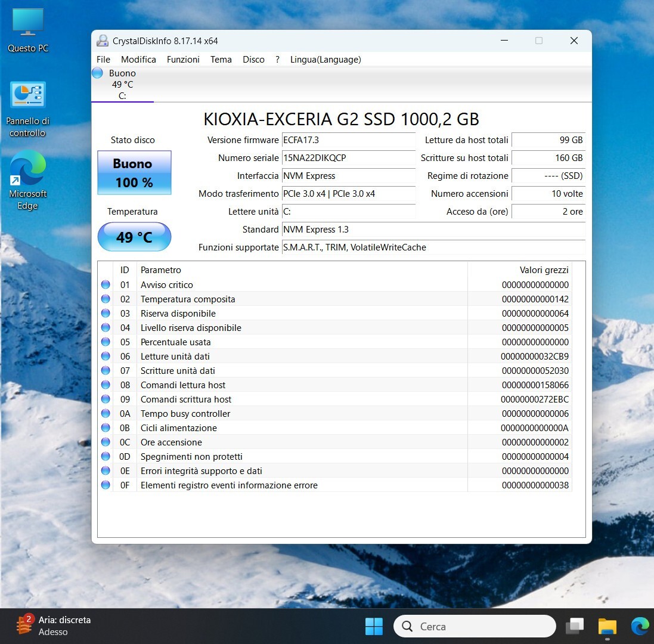Click the Acceso da (ore) value 2 ore

tap(548, 212)
